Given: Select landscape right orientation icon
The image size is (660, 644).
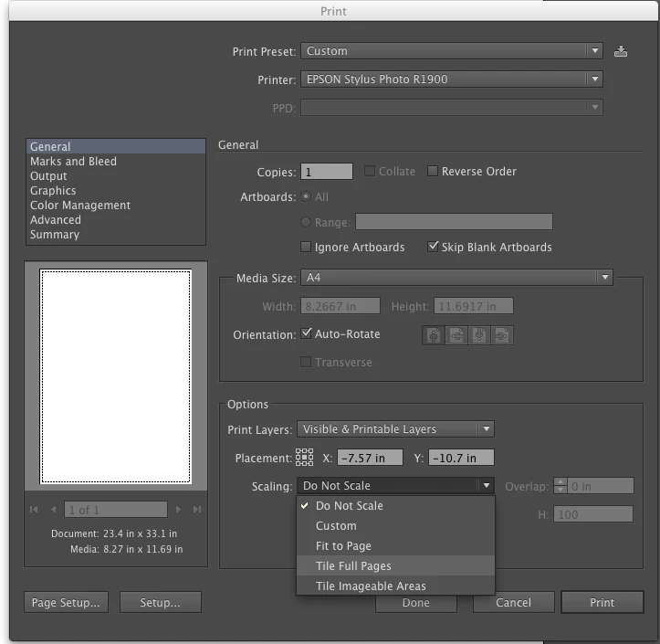Looking at the screenshot, I should tap(502, 335).
